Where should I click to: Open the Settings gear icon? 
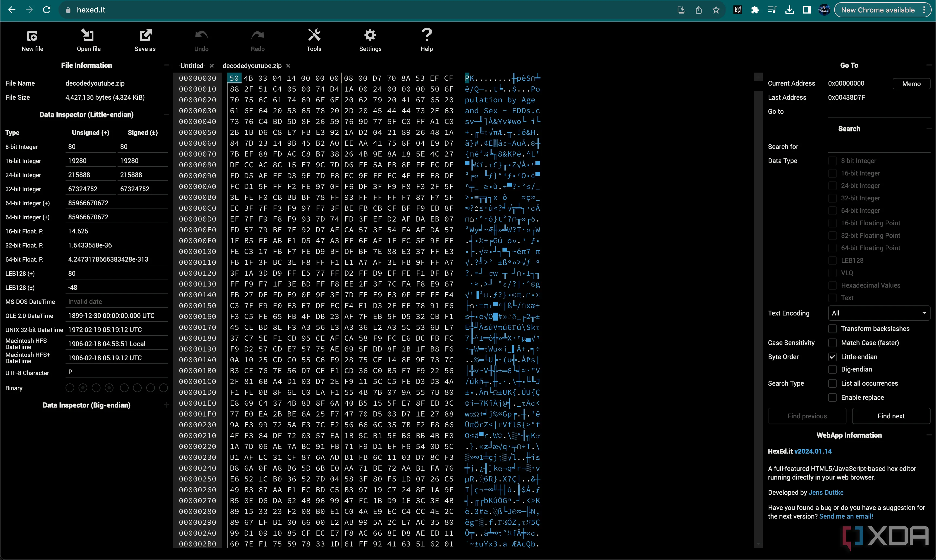pyautogui.click(x=370, y=35)
